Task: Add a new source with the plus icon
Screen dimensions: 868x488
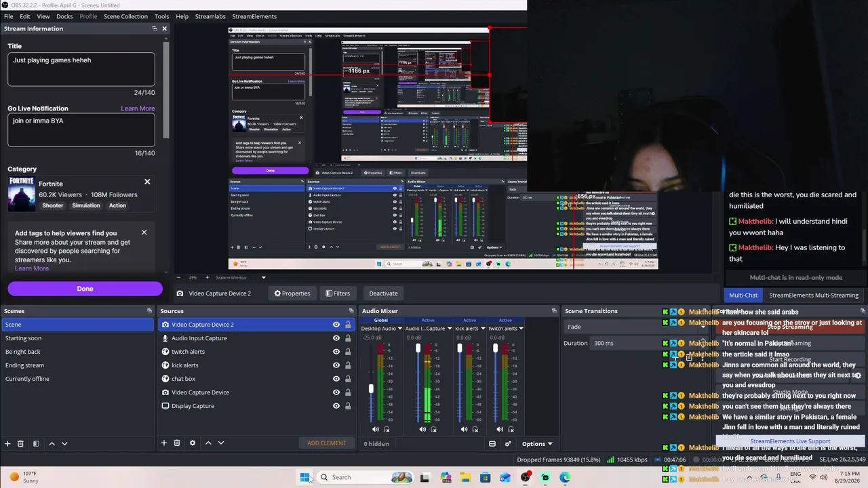Action: click(164, 443)
